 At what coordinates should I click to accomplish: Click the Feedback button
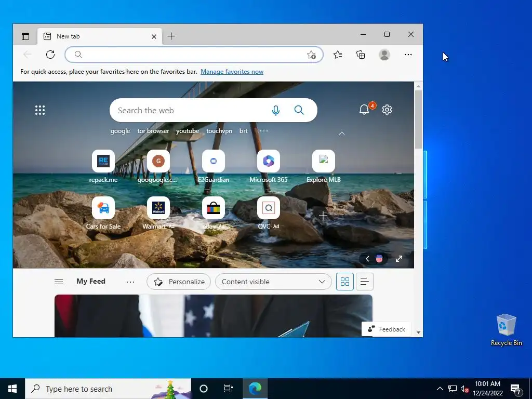(386, 329)
